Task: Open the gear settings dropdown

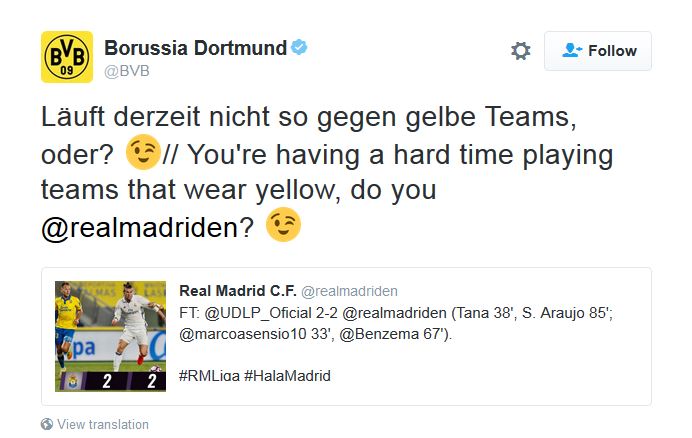Action: pyautogui.click(x=520, y=51)
